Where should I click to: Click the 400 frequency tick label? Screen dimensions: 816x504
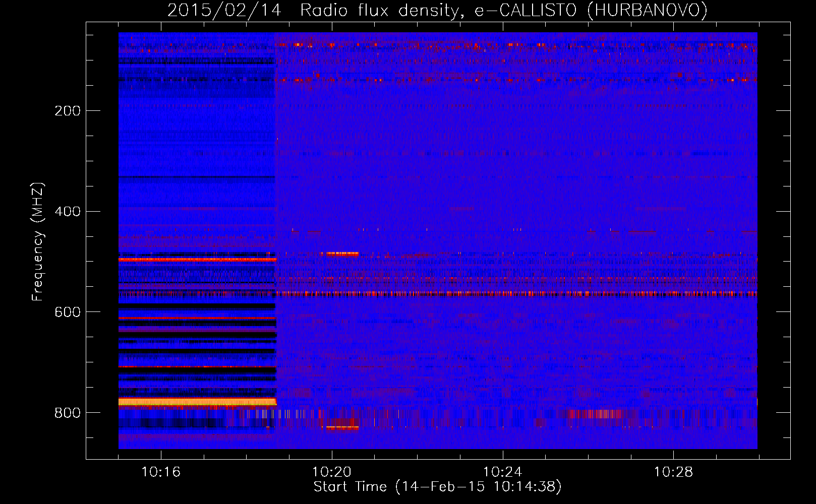pos(68,212)
